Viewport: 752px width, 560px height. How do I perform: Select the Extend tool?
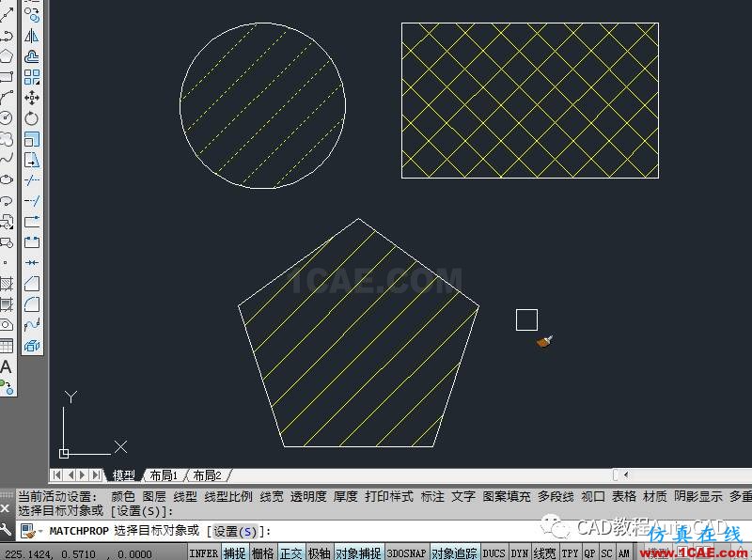[x=32, y=201]
